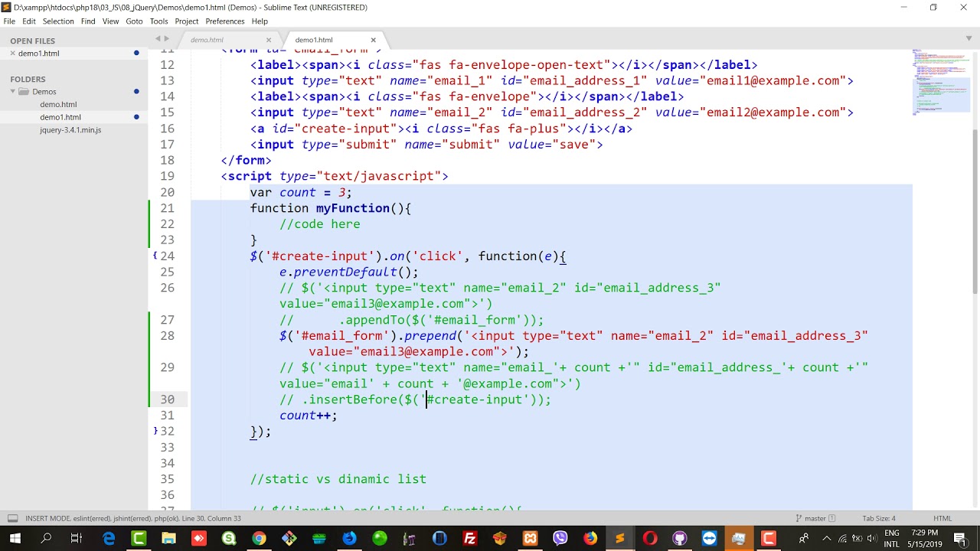Open the blue Waterfox taskbar icon

click(349, 539)
